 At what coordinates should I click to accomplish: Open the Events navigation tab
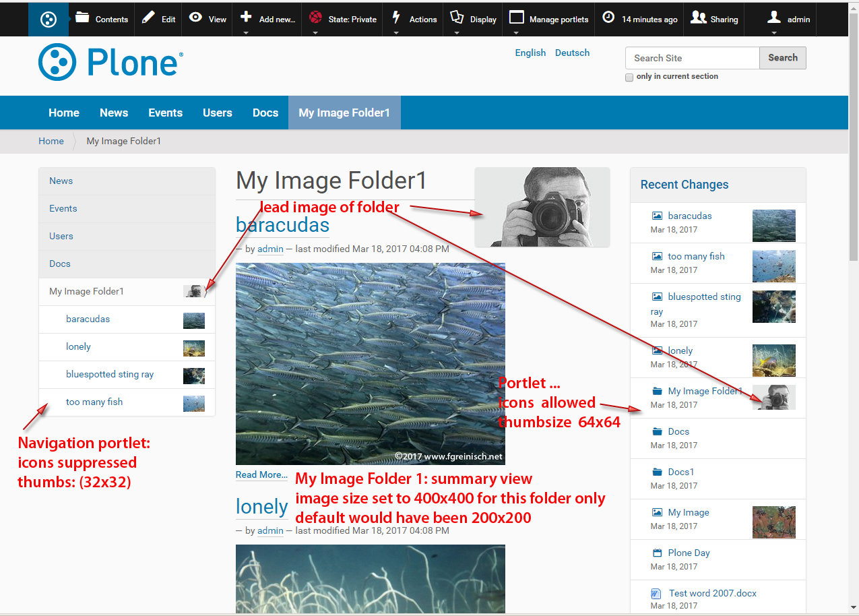166,113
